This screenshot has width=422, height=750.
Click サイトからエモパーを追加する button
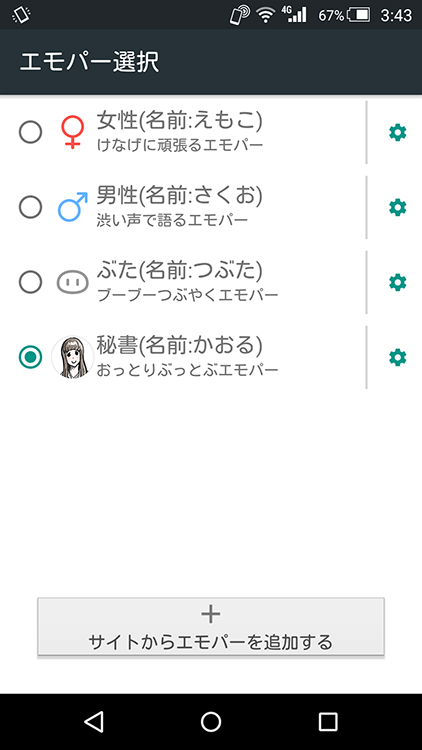coord(211,627)
